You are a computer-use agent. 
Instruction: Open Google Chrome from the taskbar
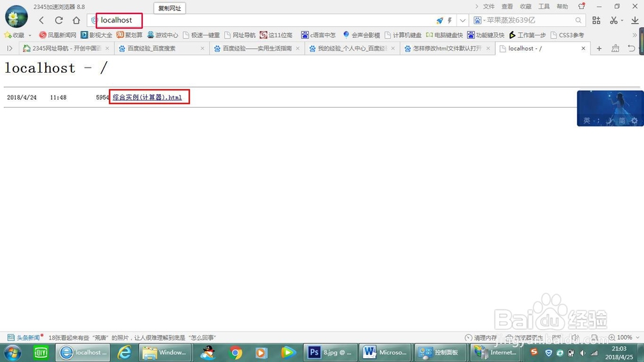click(x=236, y=352)
